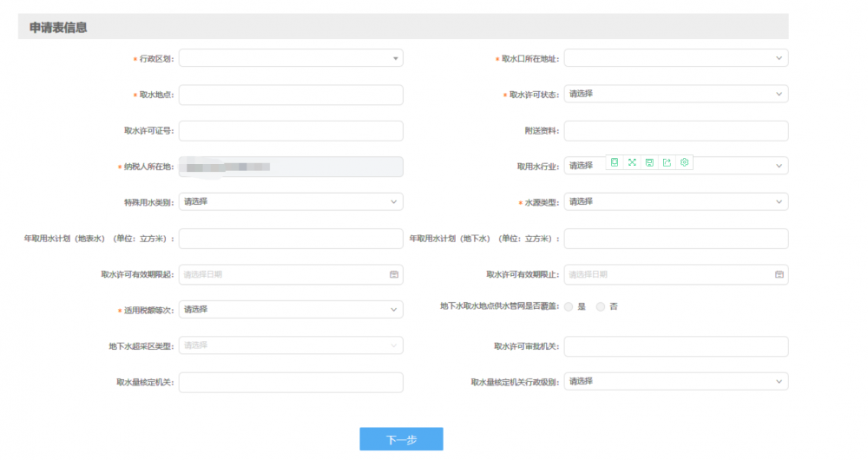Click the mobile device icon in floating toolbar
Viewport: 868px width, 460px height.
click(x=615, y=162)
